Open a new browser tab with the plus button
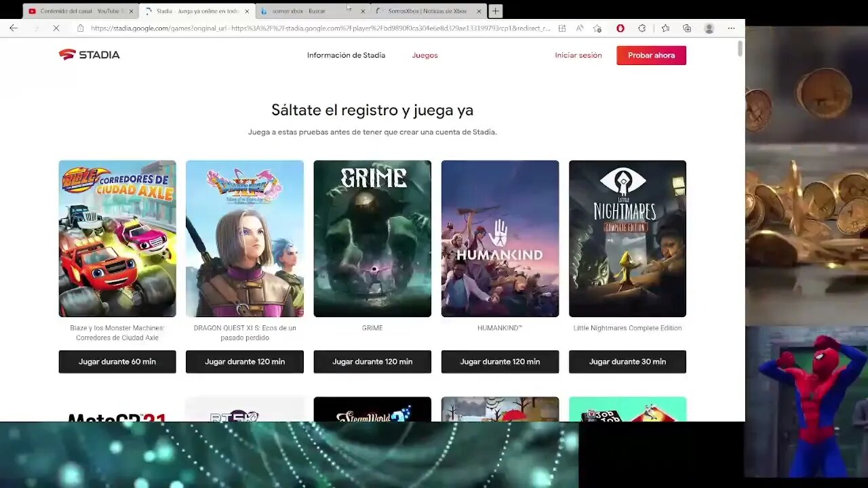 [496, 11]
